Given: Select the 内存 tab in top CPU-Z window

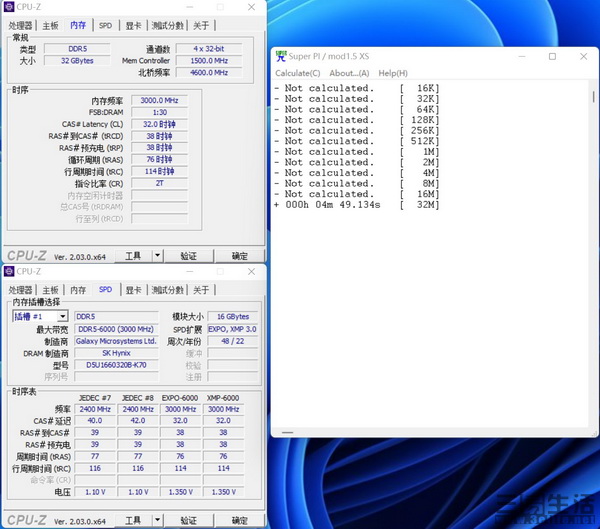Looking at the screenshot, I should (x=78, y=25).
